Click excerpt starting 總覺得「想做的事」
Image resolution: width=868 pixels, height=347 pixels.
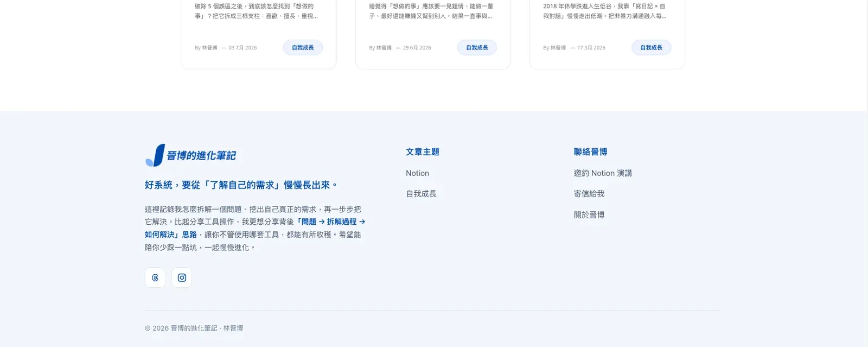431,11
